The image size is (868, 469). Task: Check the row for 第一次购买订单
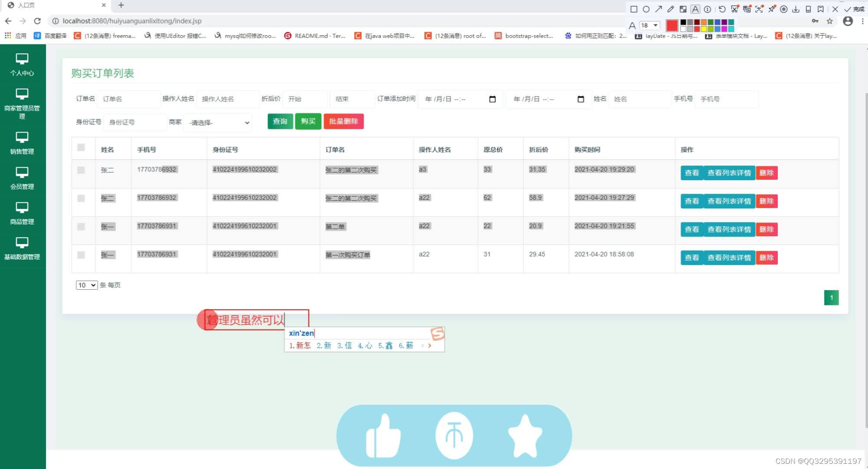(81, 254)
